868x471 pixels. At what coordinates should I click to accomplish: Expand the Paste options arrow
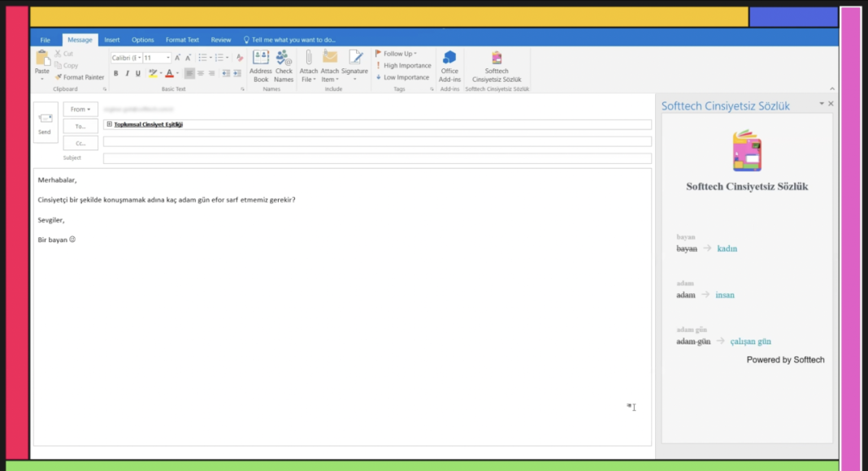(42, 79)
